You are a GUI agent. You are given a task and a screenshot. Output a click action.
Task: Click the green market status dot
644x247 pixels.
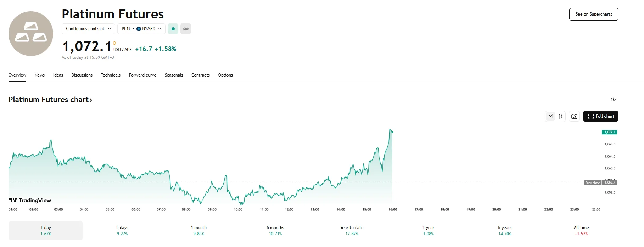(x=173, y=29)
